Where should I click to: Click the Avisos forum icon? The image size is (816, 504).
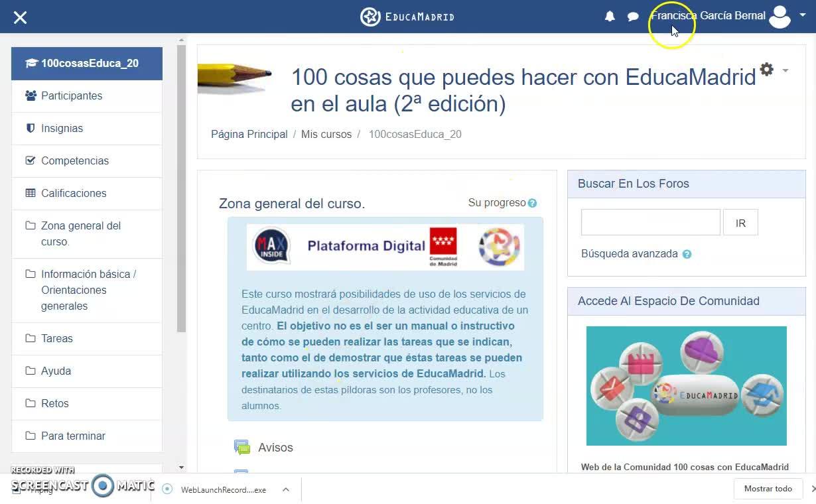242,448
